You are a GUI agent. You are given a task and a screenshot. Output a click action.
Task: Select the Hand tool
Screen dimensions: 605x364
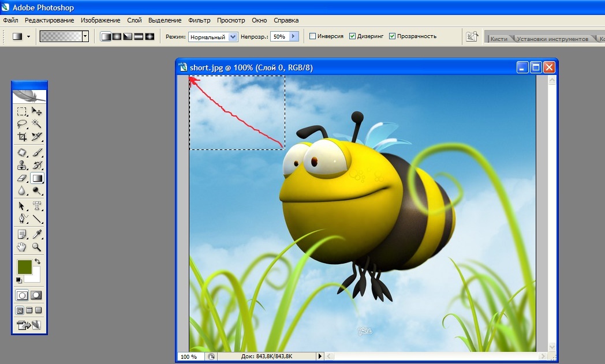[22, 247]
